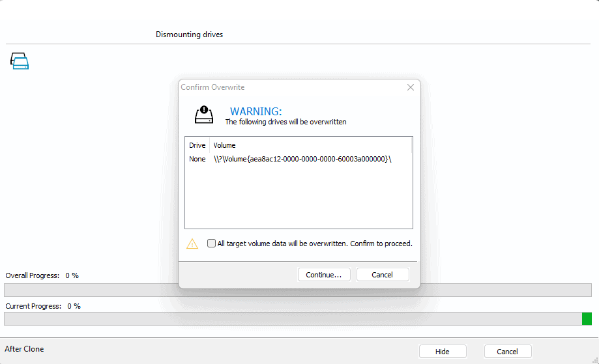599x364 pixels.
Task: Click the Current Progress bar
Action: click(x=298, y=318)
